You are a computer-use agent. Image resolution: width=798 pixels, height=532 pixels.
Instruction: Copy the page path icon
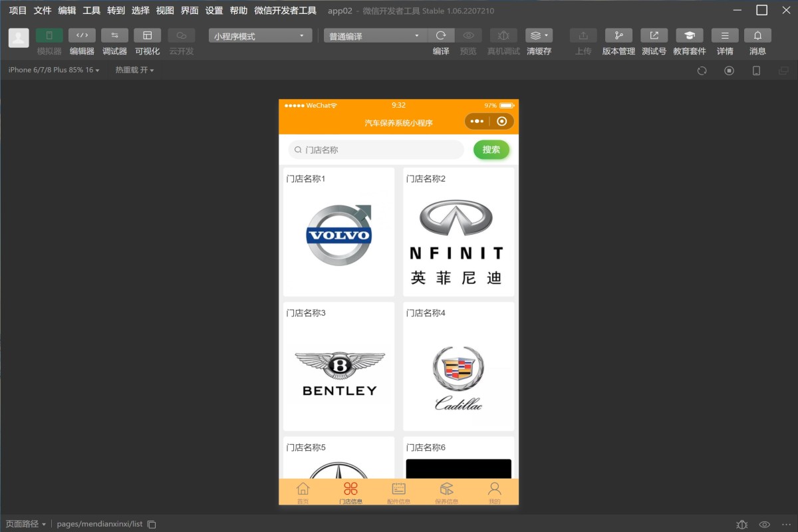pos(152,524)
